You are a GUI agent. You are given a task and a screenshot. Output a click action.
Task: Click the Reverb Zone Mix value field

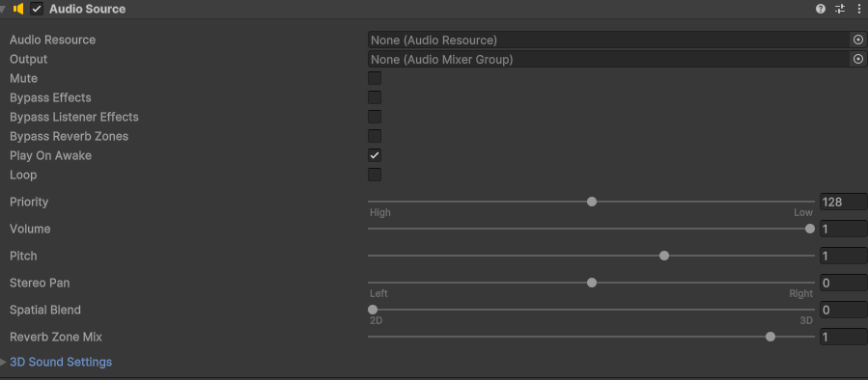click(843, 337)
